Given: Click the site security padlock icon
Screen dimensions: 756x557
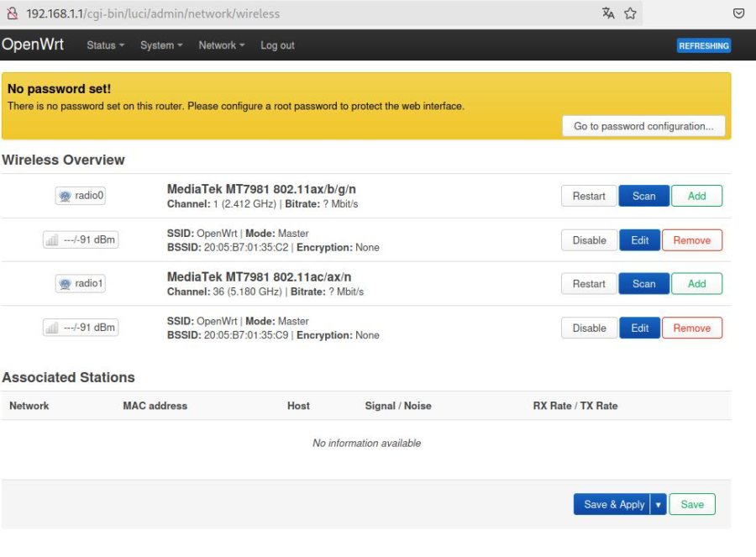Looking at the screenshot, I should click(12, 13).
